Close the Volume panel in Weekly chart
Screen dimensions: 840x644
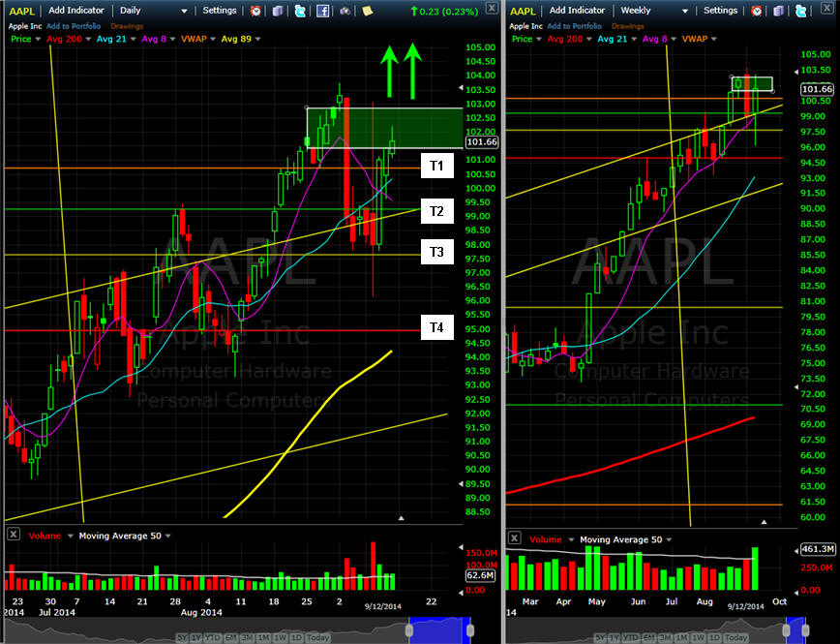[514, 537]
